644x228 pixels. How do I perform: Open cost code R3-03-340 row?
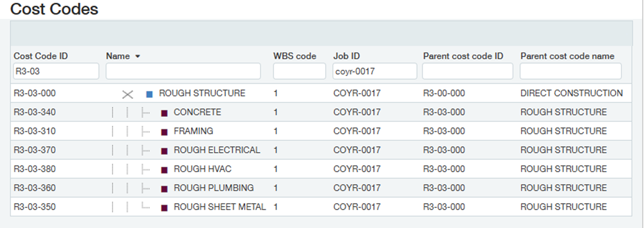pos(321,112)
